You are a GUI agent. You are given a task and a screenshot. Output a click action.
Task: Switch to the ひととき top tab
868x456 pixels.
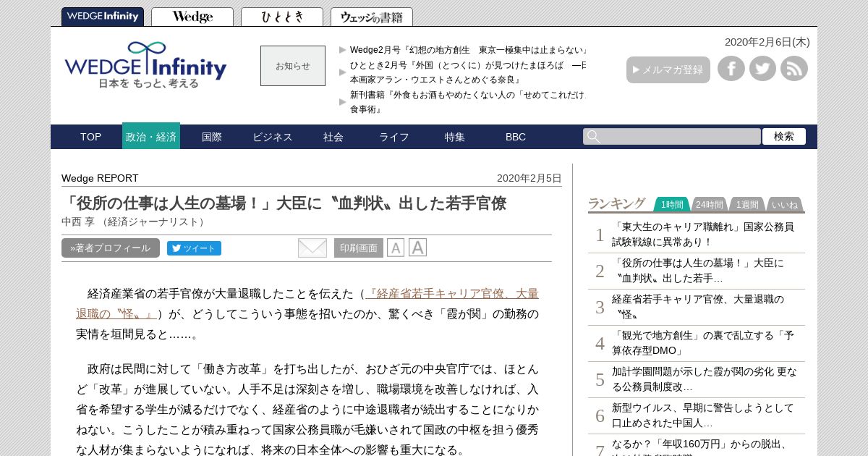tap(282, 17)
